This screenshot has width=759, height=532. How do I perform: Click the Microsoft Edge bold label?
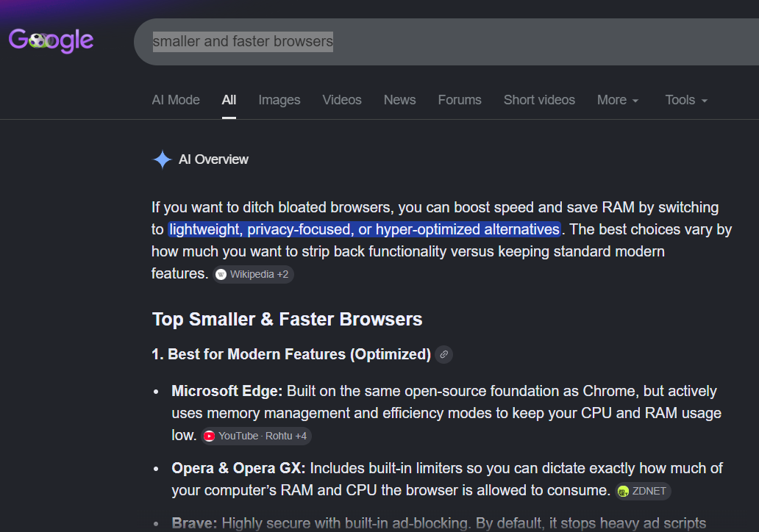[x=227, y=391]
